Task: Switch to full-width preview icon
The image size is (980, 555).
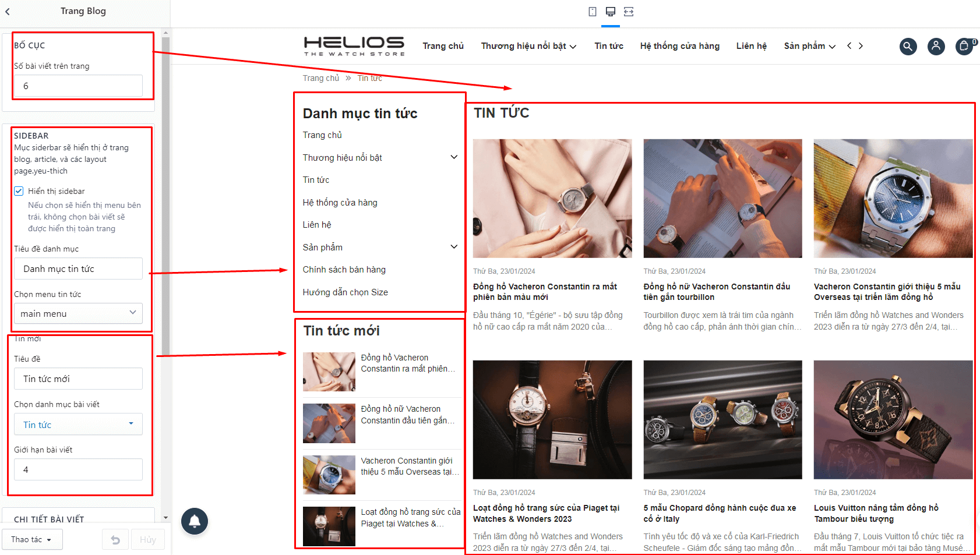Action: point(629,12)
